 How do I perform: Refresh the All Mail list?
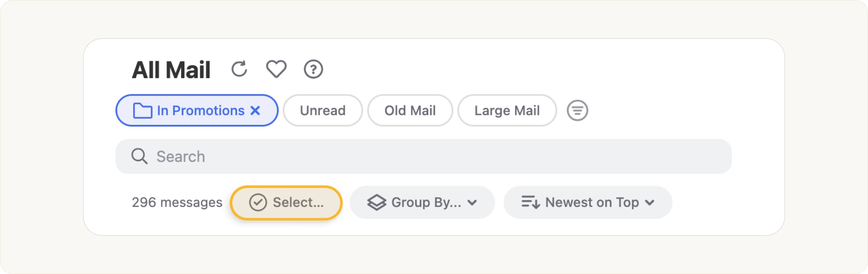(x=240, y=69)
